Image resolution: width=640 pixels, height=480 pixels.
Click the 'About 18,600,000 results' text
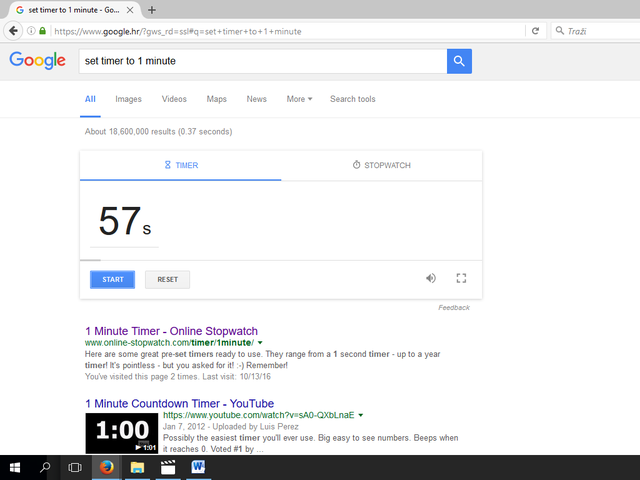coord(158,132)
